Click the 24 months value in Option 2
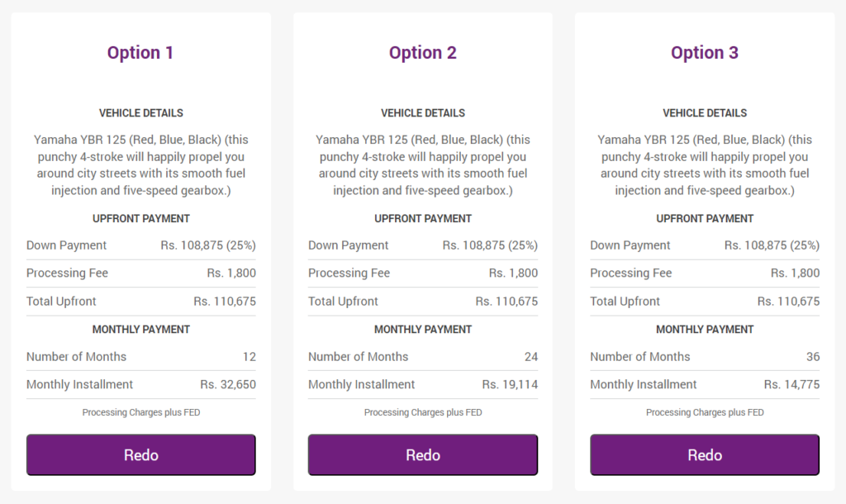 [531, 357]
